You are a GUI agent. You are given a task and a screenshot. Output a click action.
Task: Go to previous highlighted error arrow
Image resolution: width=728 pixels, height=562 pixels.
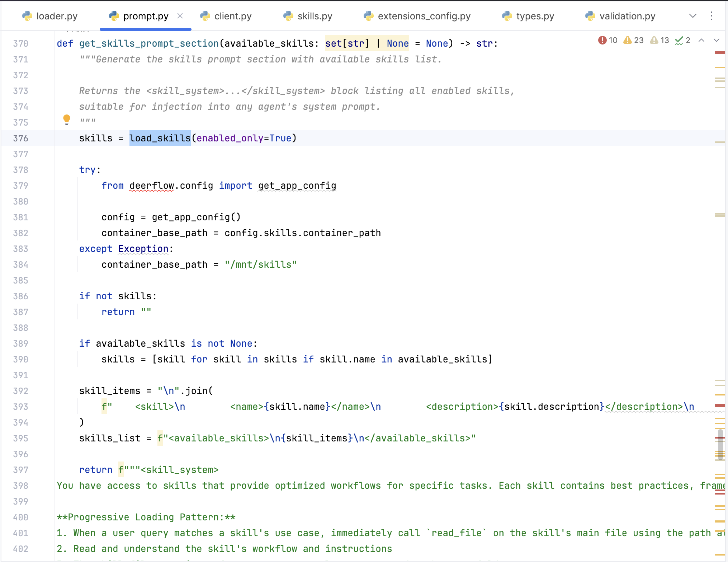[x=701, y=40]
